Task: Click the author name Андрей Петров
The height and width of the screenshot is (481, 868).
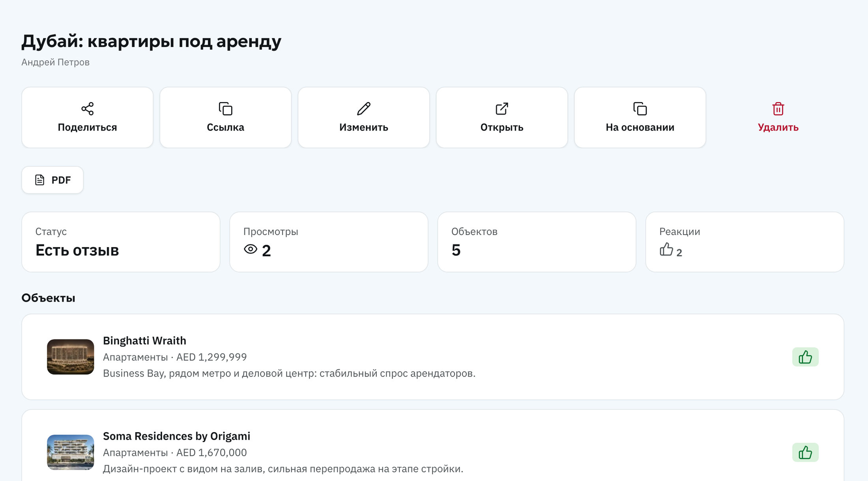Action: [x=55, y=62]
